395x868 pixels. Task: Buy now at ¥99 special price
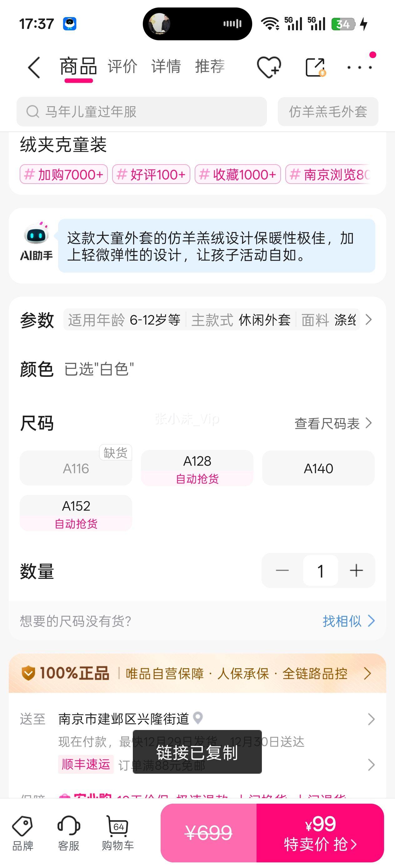tap(320, 833)
